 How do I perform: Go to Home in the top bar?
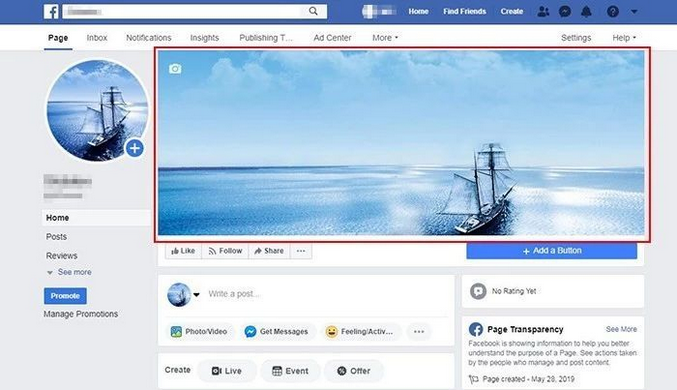(418, 12)
